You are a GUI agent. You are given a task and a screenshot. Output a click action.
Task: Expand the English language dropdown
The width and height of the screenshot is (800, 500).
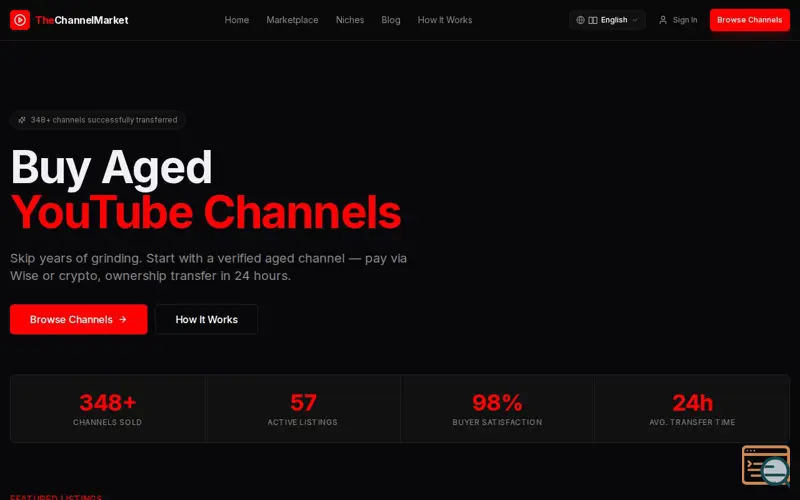(607, 20)
